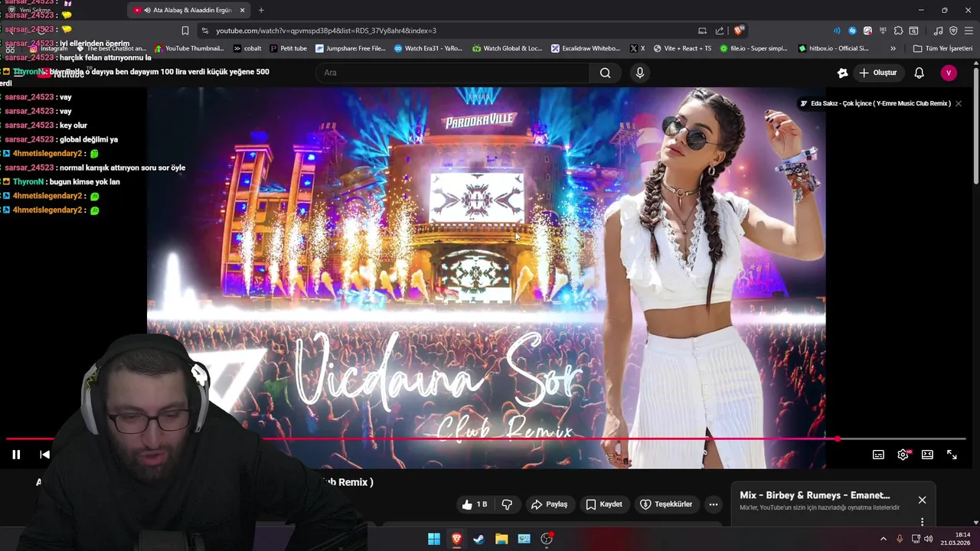Open a new browser tab
Image resolution: width=980 pixels, height=551 pixels.
point(261,10)
